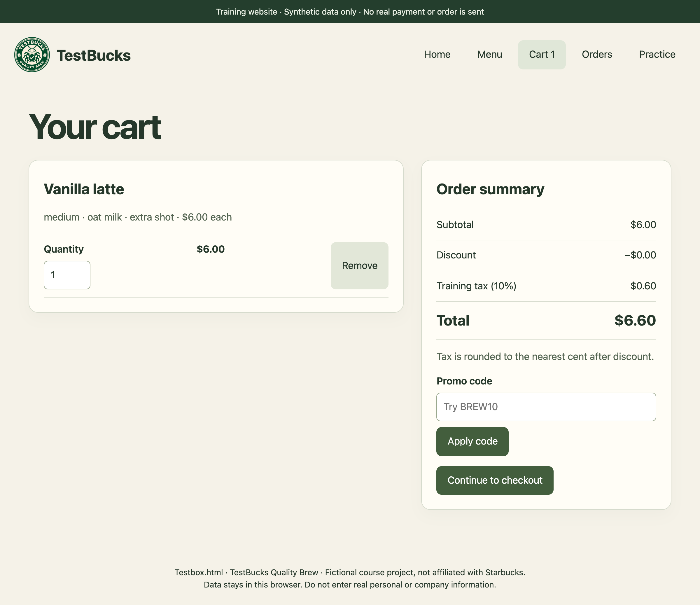Continue to checkout
This screenshot has height=605, width=700.
pos(495,480)
